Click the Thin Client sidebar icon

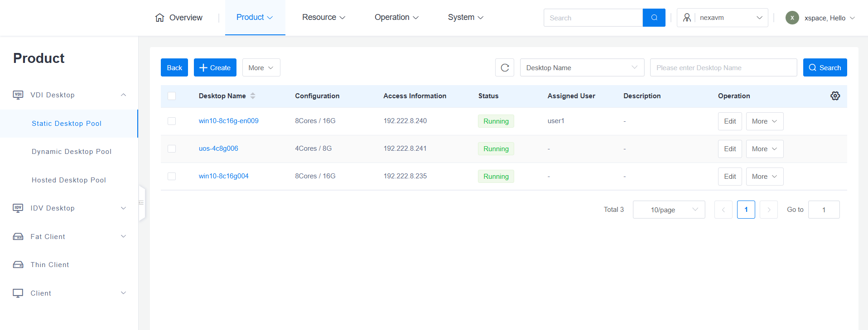coord(18,265)
